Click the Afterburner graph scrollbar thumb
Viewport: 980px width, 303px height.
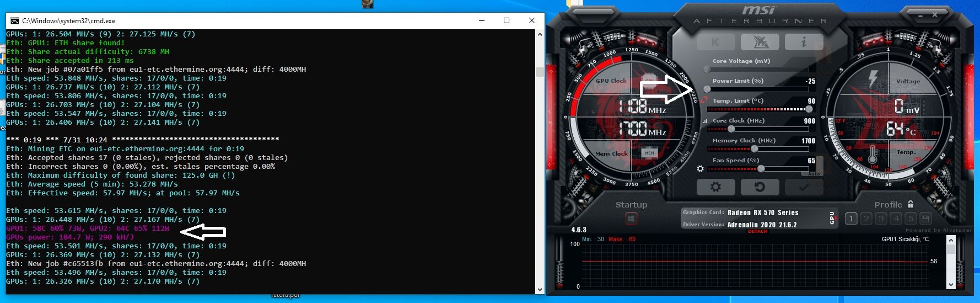pos(951,249)
